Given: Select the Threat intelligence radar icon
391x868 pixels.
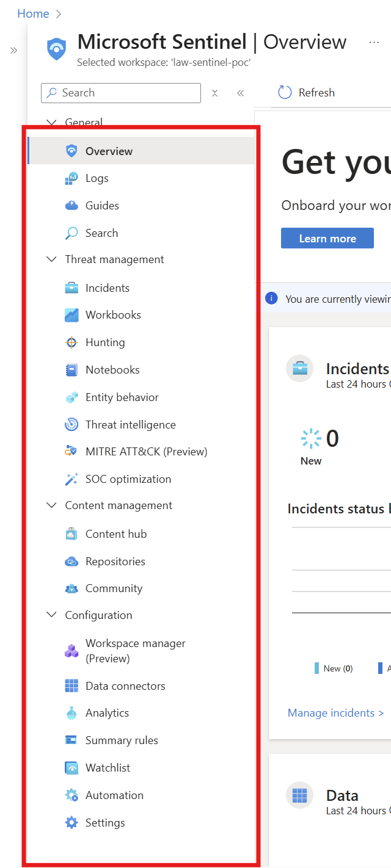Looking at the screenshot, I should [71, 425].
